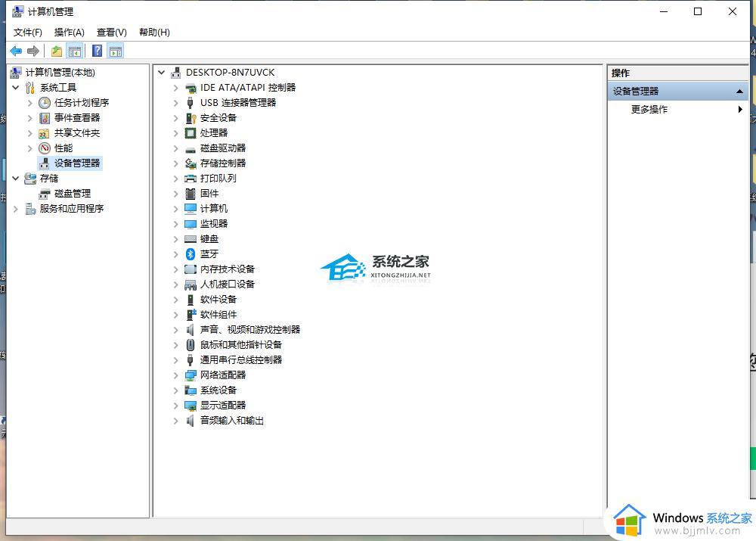Screen dimensions: 756x541
Task: Click the Up one level toolbar icon
Action: [x=57, y=51]
